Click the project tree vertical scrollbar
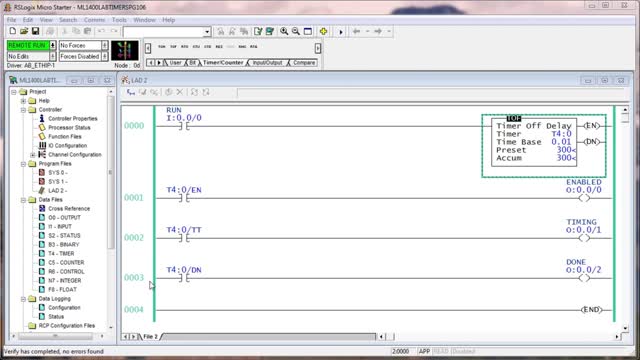Image resolution: width=640 pixels, height=360 pixels. point(111,172)
